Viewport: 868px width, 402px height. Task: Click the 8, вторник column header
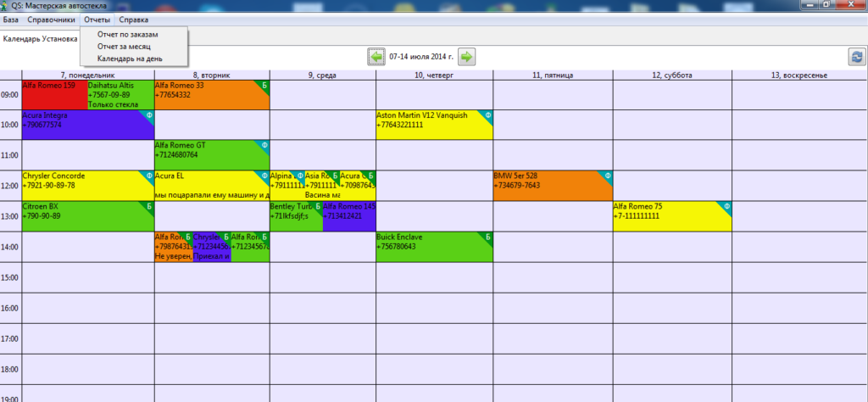[212, 75]
